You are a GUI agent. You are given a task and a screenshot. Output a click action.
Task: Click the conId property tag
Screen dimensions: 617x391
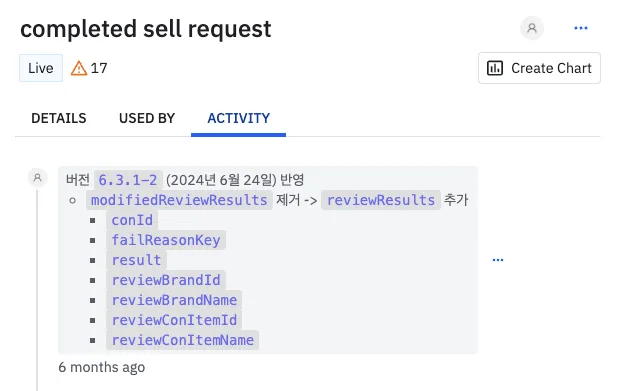click(132, 220)
